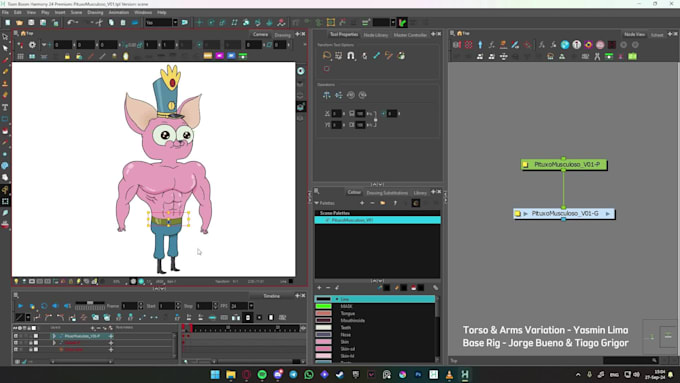This screenshot has height=383, width=680.
Task: Open Spotify from the taskbar
Action: (262, 375)
